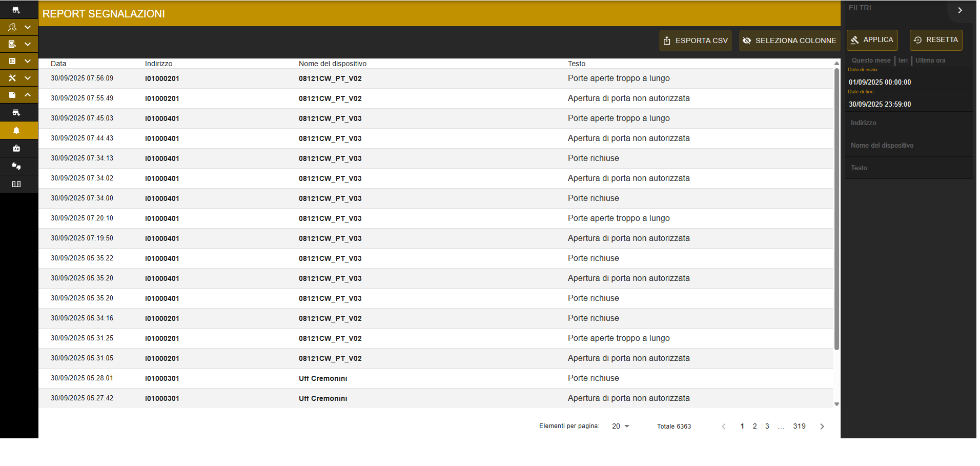The width and height of the screenshot is (980, 466).
Task: Click scrollbar down arrow
Action: (836, 404)
